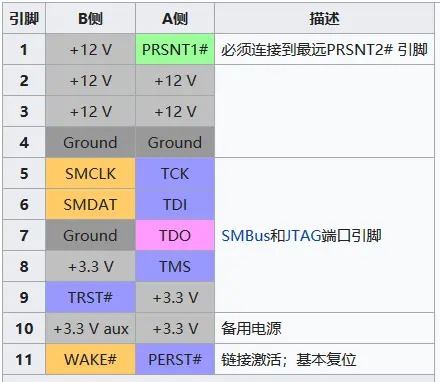Image resolution: width=440 pixels, height=382 pixels.
Task: Click the pink TDO cell
Action: [175, 235]
